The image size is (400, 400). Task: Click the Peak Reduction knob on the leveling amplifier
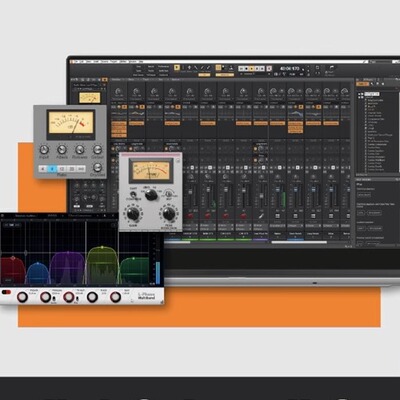click(x=169, y=214)
